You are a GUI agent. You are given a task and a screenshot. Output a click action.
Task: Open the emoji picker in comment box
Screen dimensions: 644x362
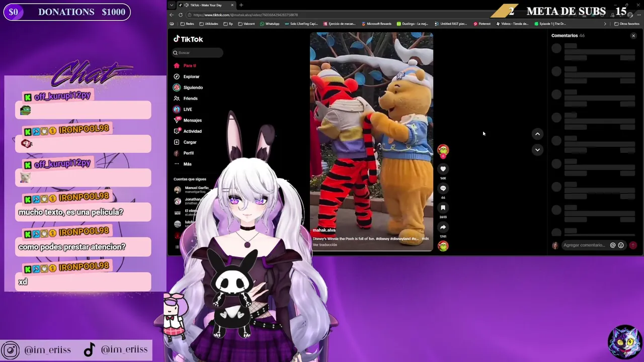click(x=621, y=245)
